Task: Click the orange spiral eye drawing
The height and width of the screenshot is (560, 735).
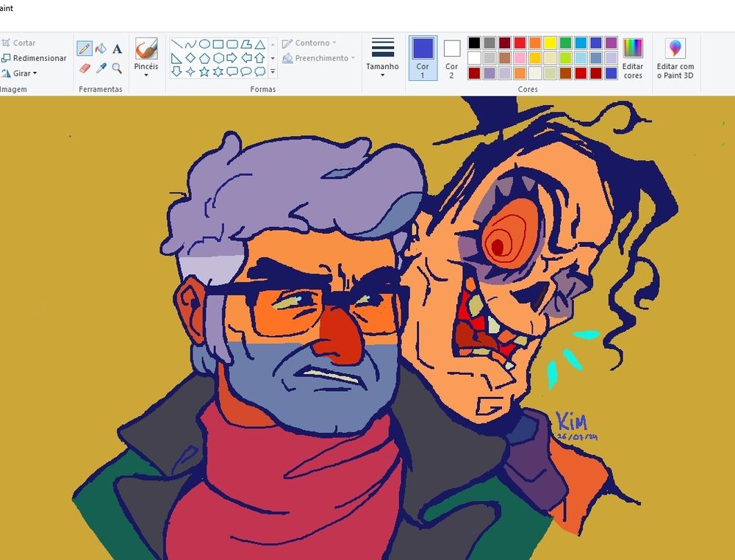Action: click(509, 233)
